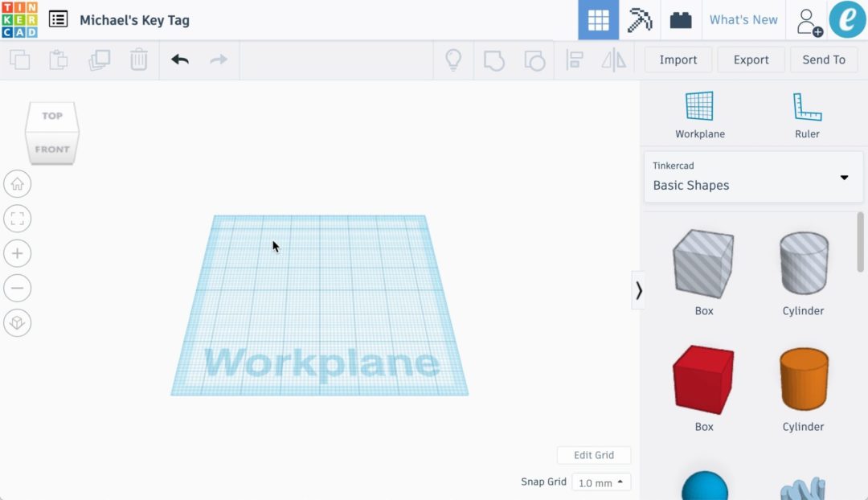This screenshot has width=868, height=500.
Task: Click the Export button
Action: [x=751, y=59]
